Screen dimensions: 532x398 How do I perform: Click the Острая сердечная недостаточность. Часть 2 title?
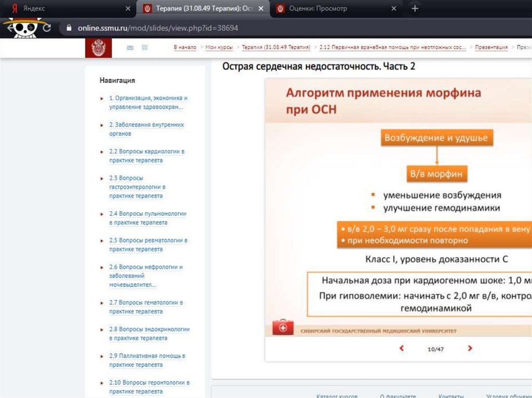coord(318,66)
